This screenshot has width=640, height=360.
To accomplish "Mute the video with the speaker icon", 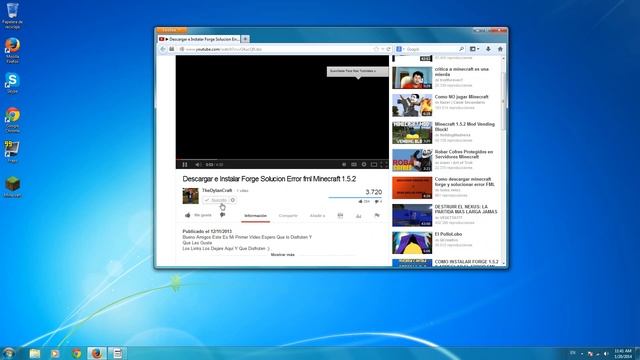I will (198, 164).
